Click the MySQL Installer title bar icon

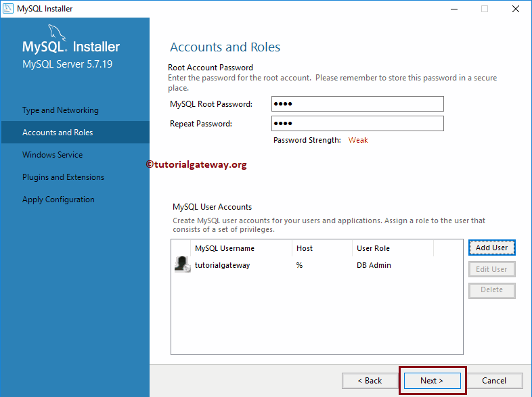click(8, 9)
